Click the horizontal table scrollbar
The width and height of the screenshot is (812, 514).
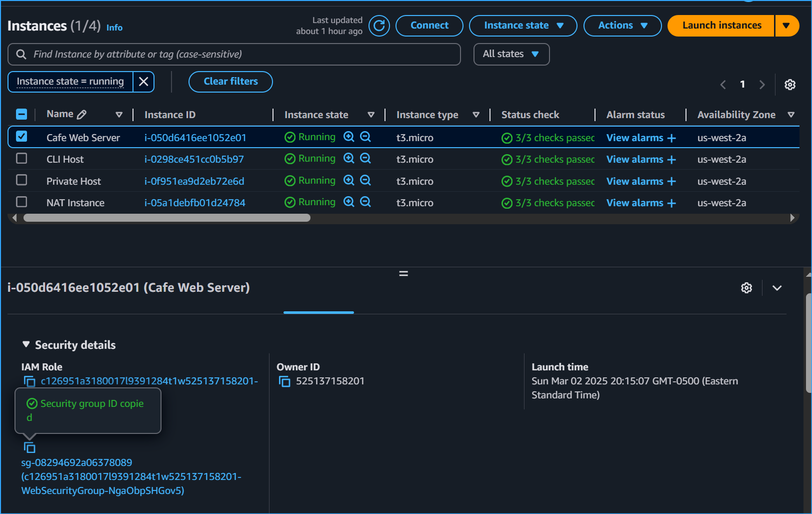pyautogui.click(x=167, y=218)
